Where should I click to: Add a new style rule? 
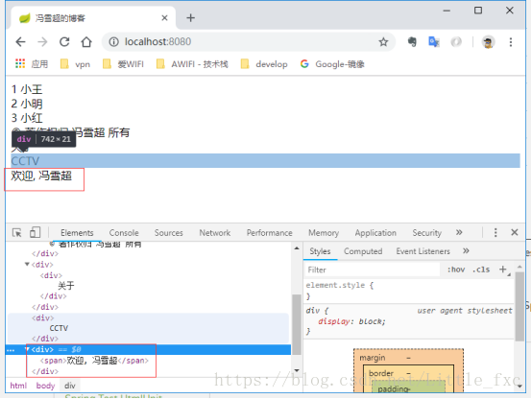coord(503,270)
